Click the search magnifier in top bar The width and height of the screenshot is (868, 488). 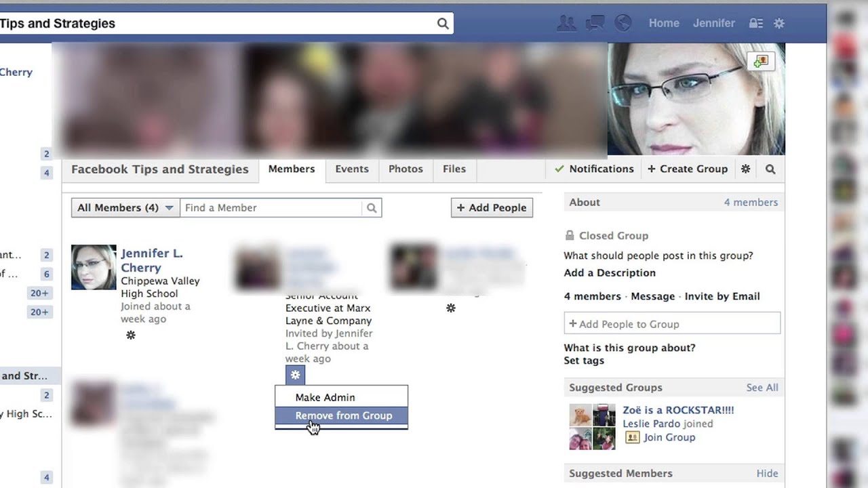click(x=443, y=24)
